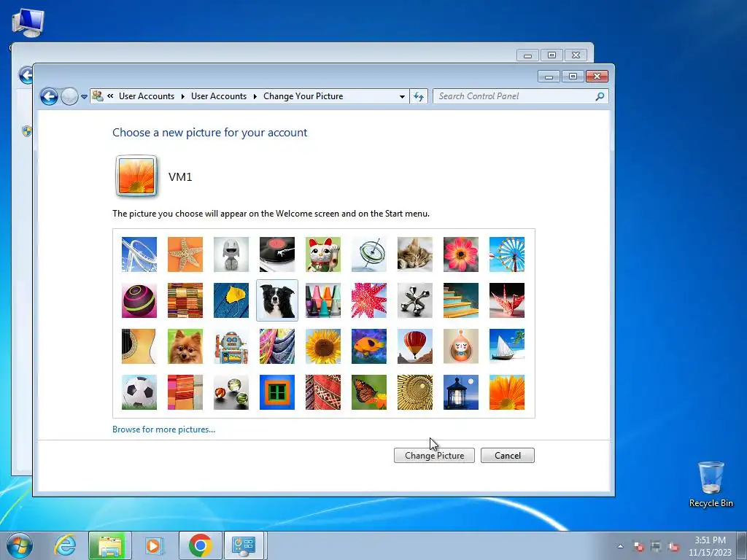Image resolution: width=747 pixels, height=560 pixels.
Task: Select the soccer ball picture
Action: 139,392
